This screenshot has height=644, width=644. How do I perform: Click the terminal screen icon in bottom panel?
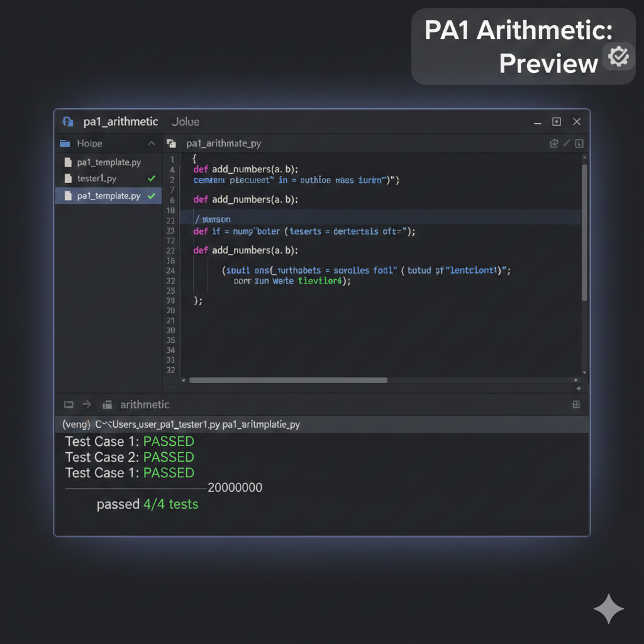pyautogui.click(x=69, y=405)
